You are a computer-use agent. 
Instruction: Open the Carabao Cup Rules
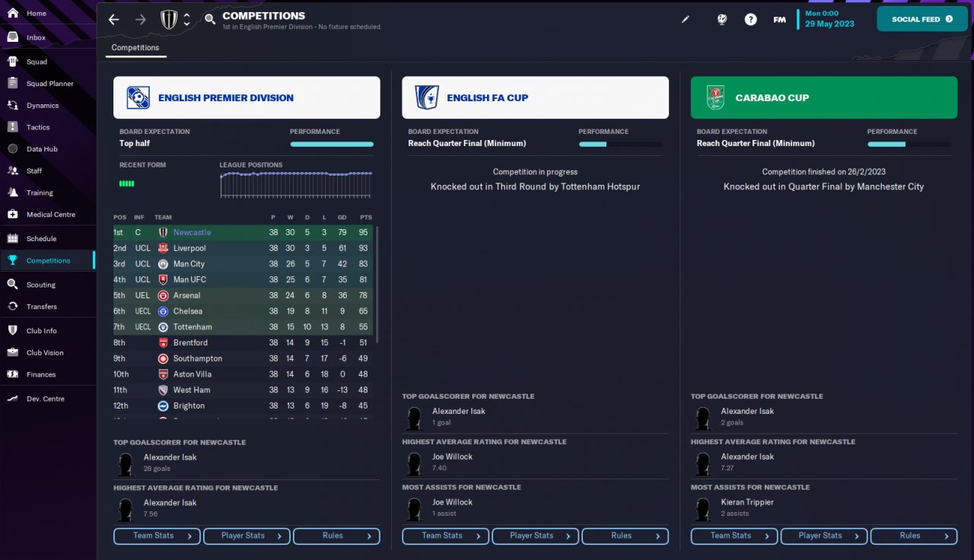914,536
